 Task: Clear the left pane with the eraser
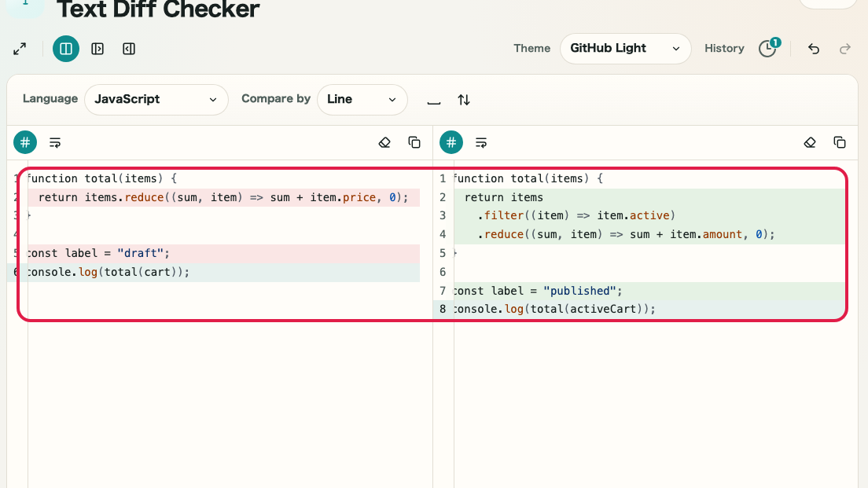pyautogui.click(x=384, y=143)
